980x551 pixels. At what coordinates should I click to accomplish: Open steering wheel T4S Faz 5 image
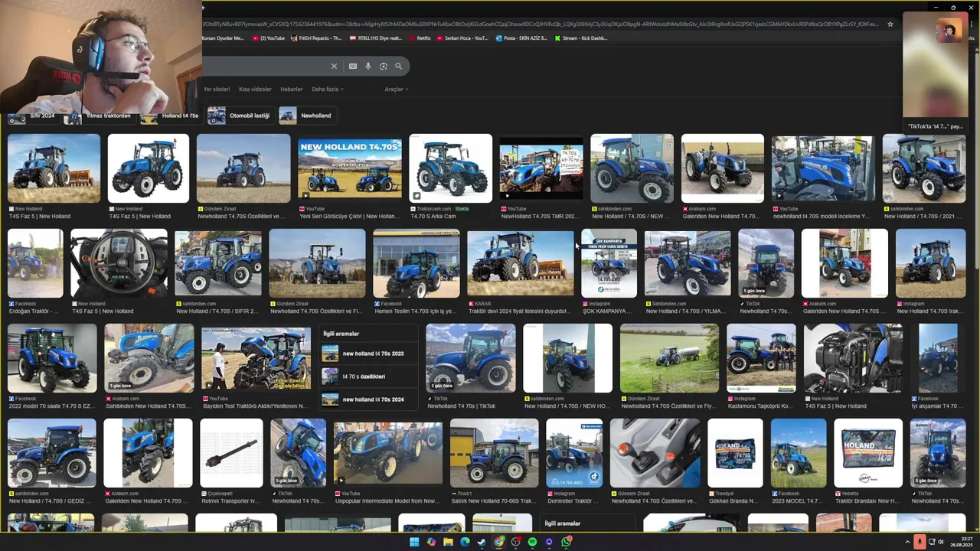pyautogui.click(x=119, y=263)
